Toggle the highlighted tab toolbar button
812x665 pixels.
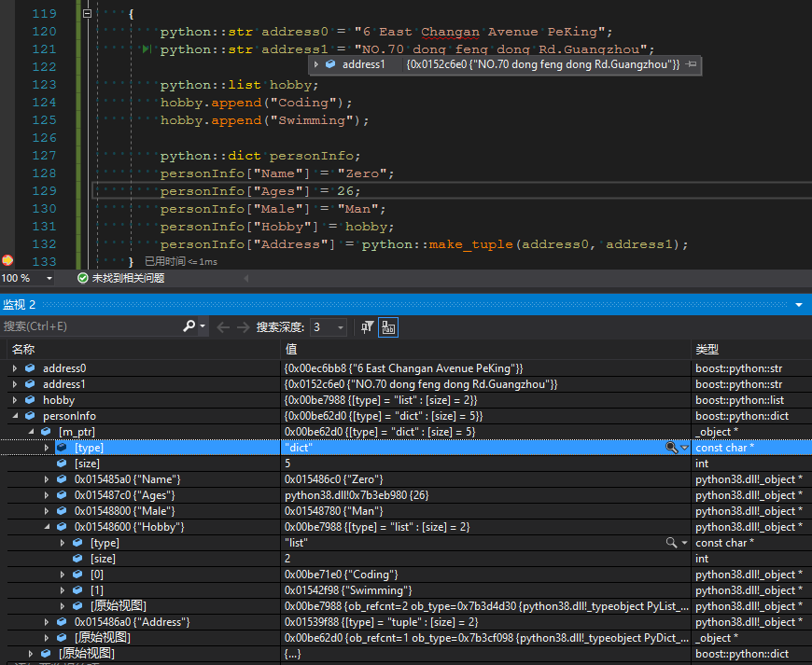click(x=388, y=327)
